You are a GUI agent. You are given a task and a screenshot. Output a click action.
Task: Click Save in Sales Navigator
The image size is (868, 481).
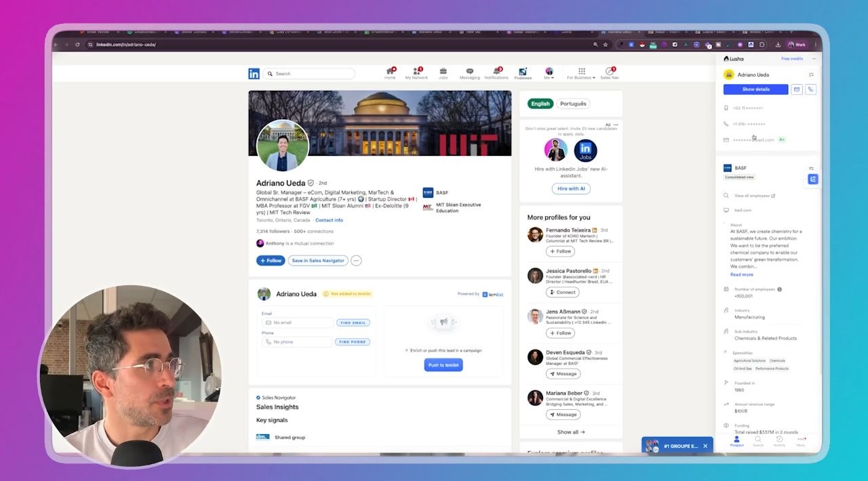point(318,260)
